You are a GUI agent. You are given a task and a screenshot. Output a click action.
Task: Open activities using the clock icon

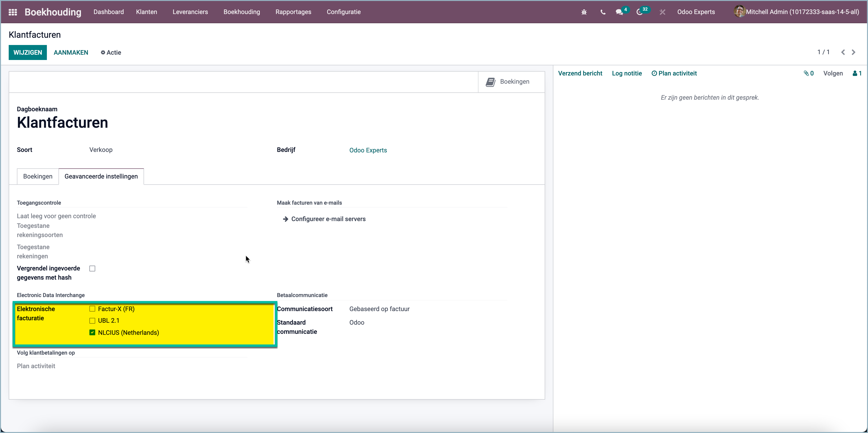[x=641, y=12]
